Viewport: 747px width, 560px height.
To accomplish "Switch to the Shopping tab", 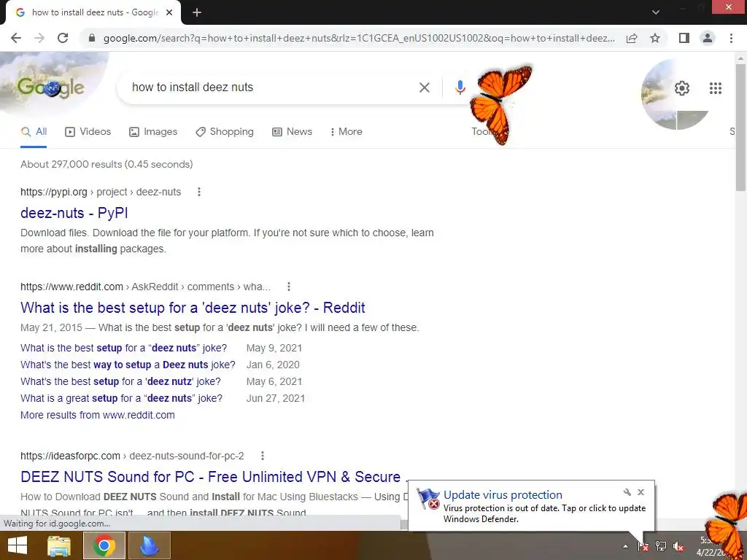I will (225, 132).
